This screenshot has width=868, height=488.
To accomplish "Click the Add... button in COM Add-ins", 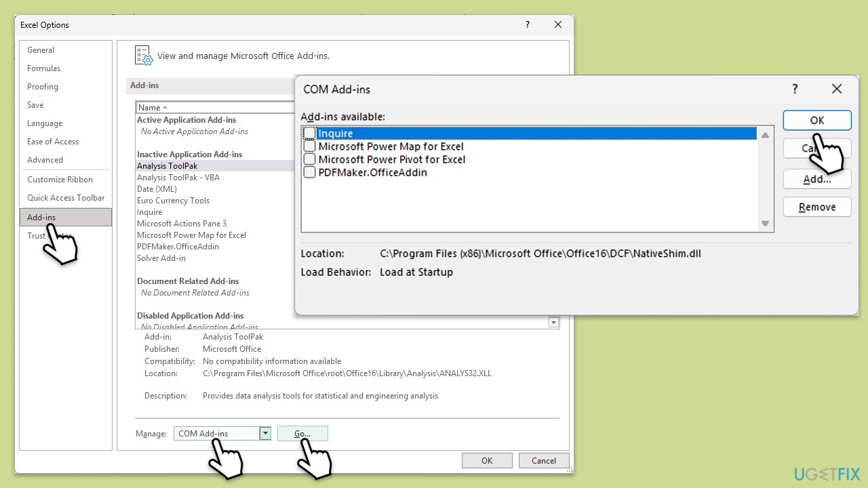I will click(x=817, y=179).
